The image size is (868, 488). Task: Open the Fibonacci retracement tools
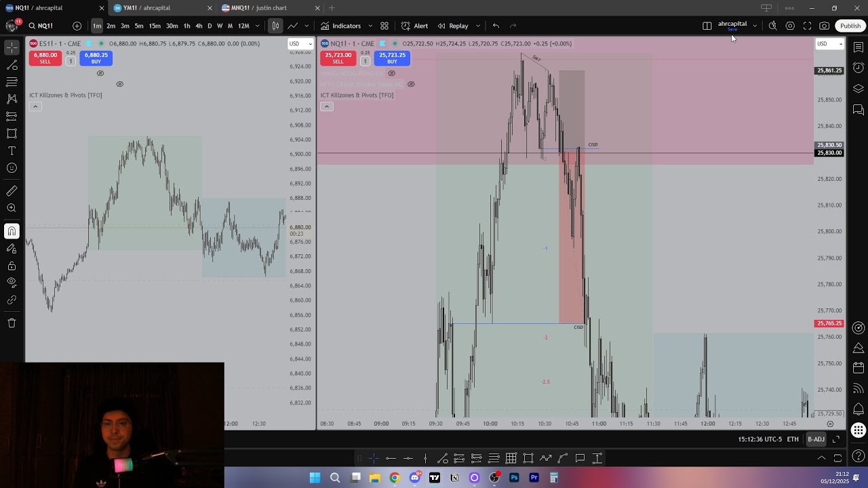[x=12, y=82]
